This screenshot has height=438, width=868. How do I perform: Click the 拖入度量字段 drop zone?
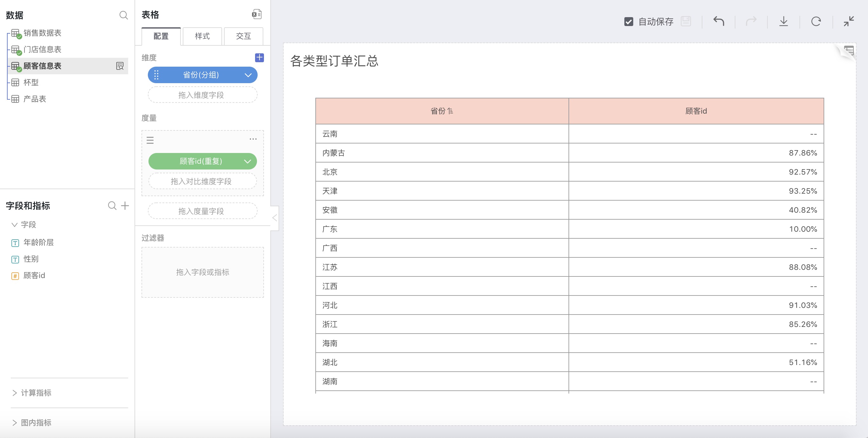[x=202, y=211]
